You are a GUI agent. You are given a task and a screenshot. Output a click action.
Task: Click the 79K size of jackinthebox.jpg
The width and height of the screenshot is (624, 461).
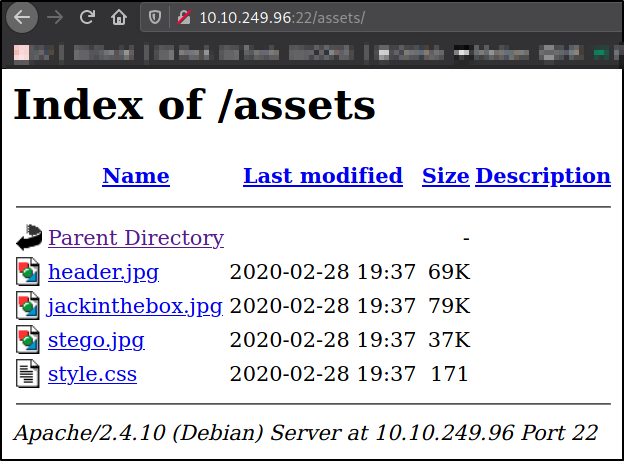[449, 306]
